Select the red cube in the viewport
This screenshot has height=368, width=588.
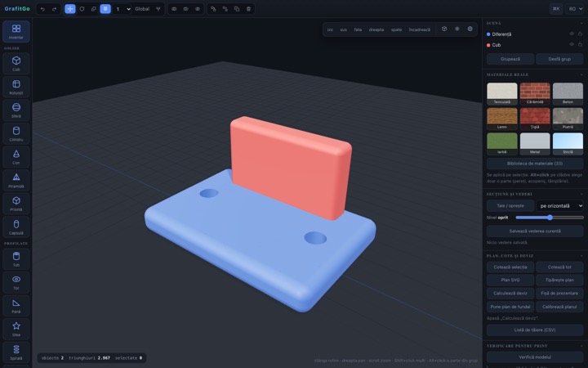point(289,169)
